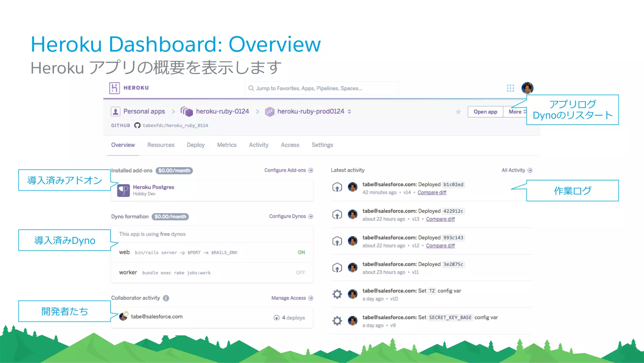Click deploy icon for 3e2875c activity
The image size is (644, 363).
337,268
